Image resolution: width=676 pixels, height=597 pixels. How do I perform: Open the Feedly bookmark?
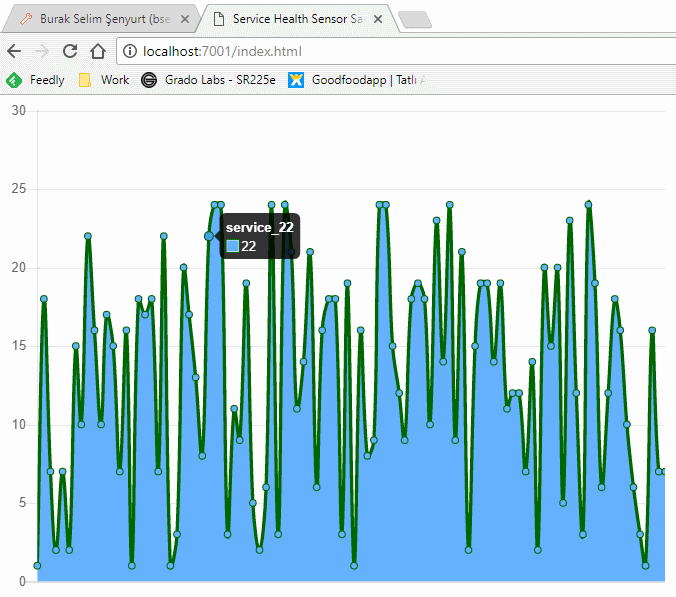click(x=37, y=80)
